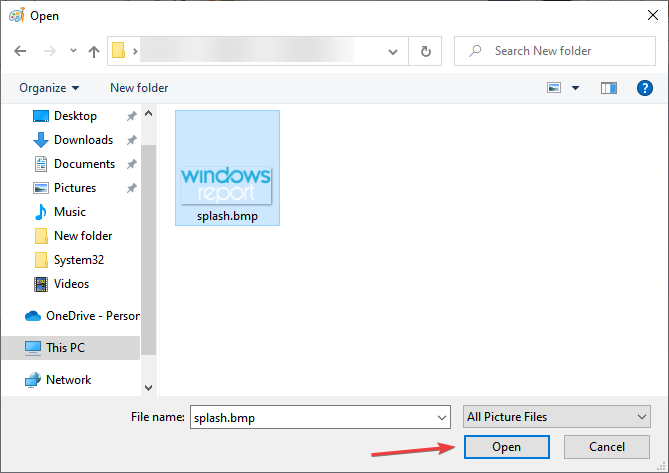Show the preview pane
Viewport: 669px width, 473px height.
click(x=609, y=88)
